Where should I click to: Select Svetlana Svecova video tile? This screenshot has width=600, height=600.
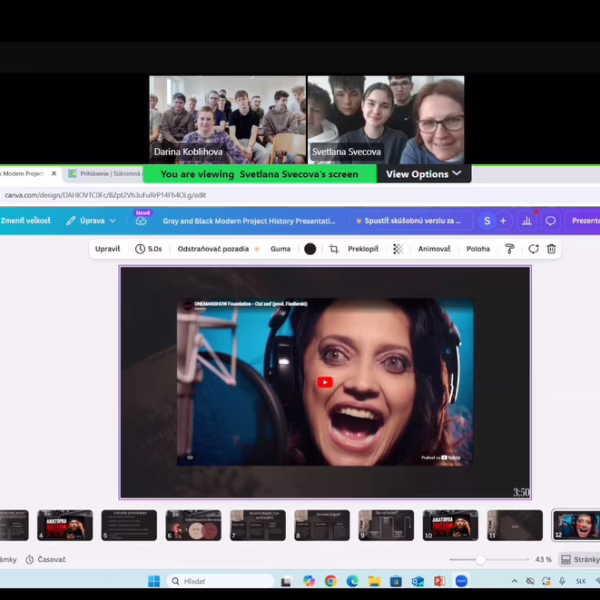coord(386,119)
